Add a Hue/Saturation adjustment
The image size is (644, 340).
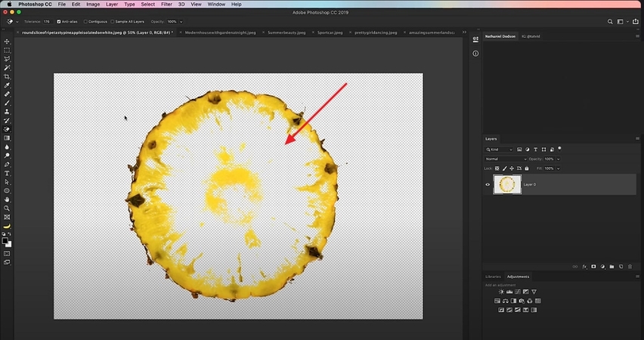497,301
